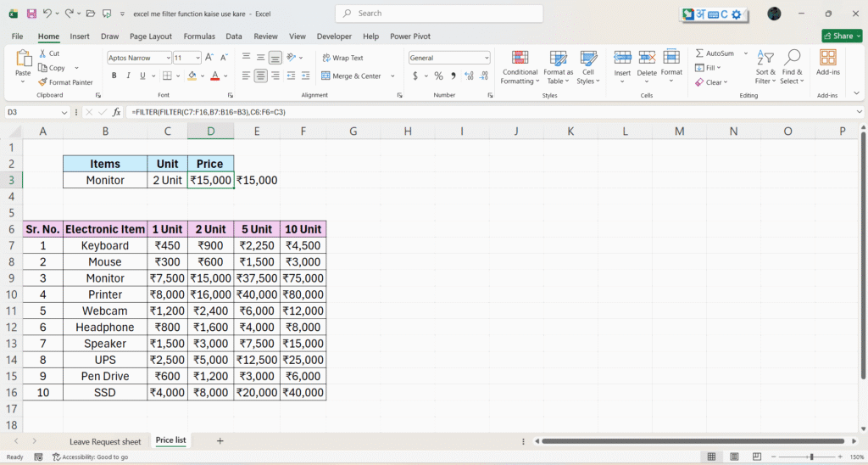Click the Add-ins icon
The image size is (868, 465).
(x=828, y=58)
